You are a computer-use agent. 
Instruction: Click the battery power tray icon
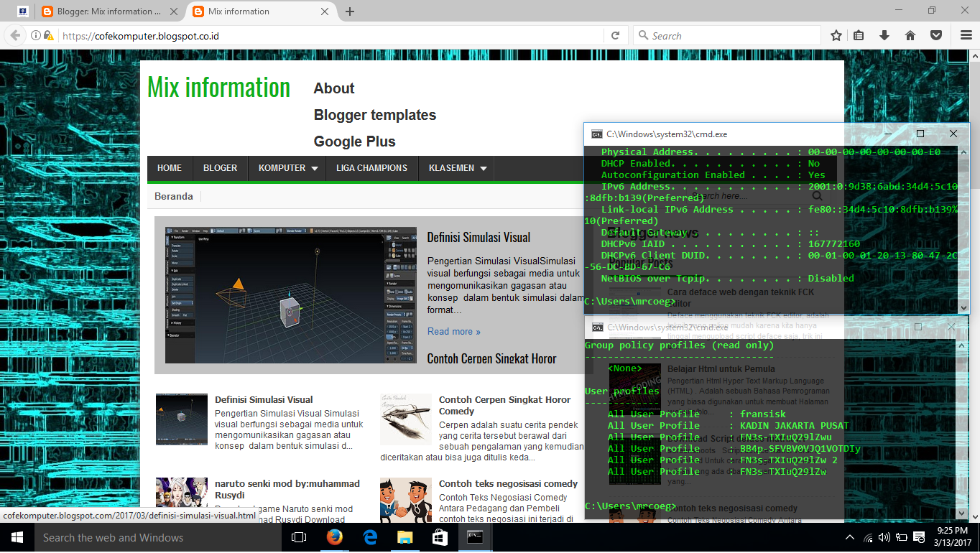901,537
